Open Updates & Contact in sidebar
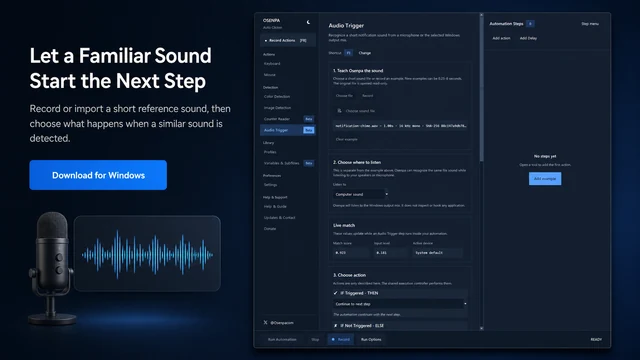Screen dimensions: 640x360 point(280,218)
